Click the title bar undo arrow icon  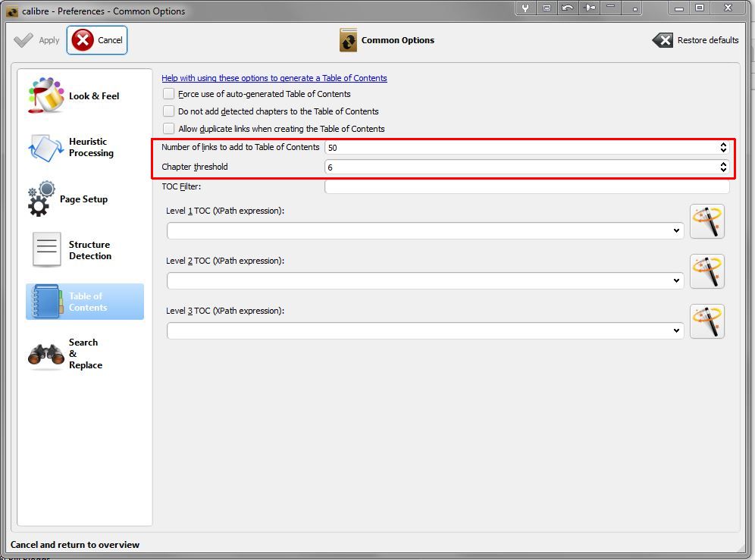(x=568, y=8)
